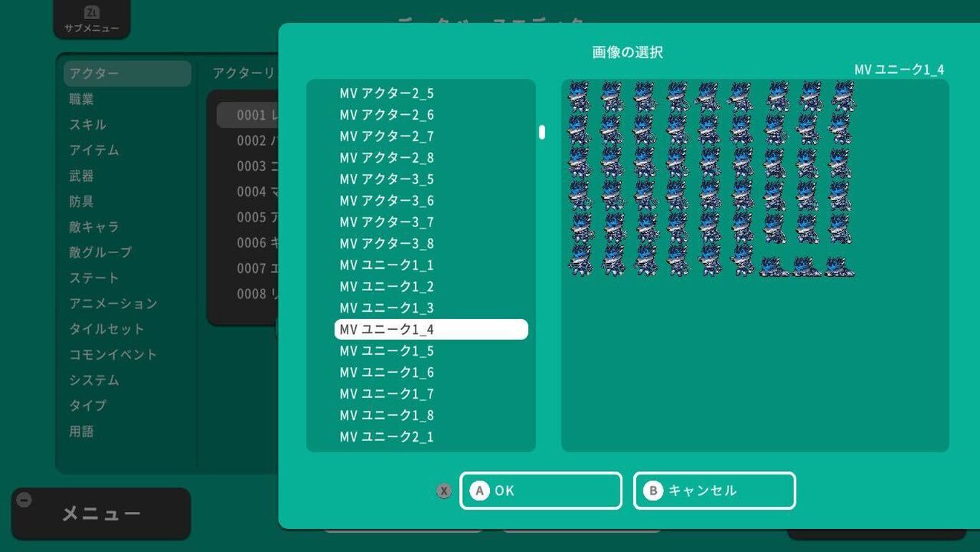Select actor entry 0007 in actor list

[x=248, y=269]
